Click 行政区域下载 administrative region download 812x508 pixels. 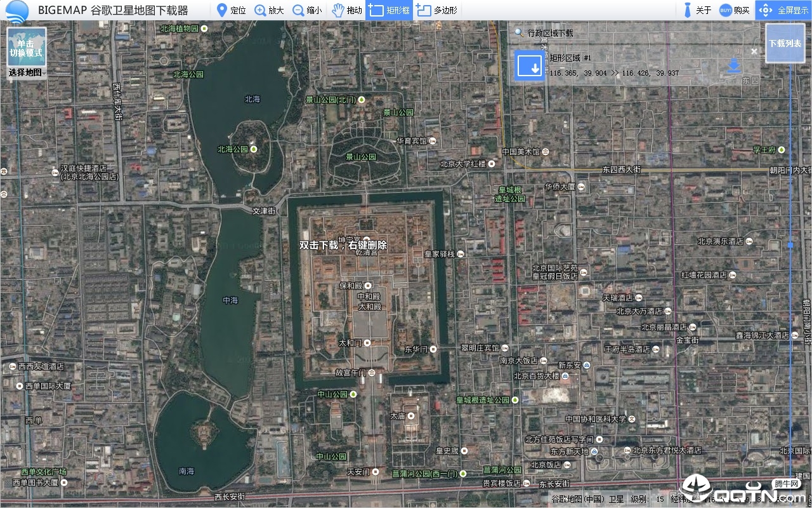coord(550,33)
